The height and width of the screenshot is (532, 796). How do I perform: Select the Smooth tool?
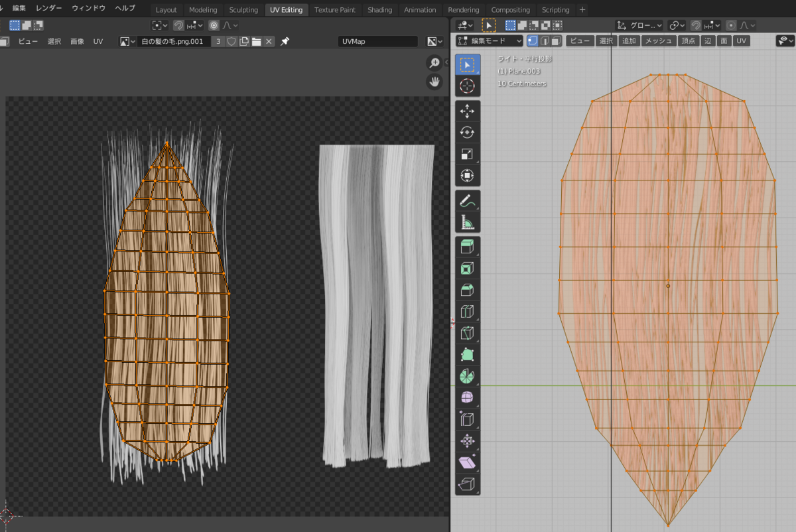point(468,398)
